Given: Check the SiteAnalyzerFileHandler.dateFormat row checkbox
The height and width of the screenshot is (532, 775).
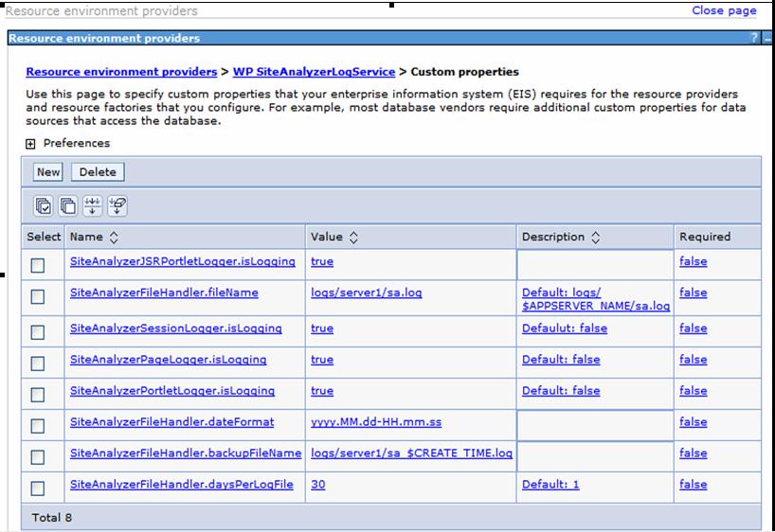Looking at the screenshot, I should coord(38,425).
